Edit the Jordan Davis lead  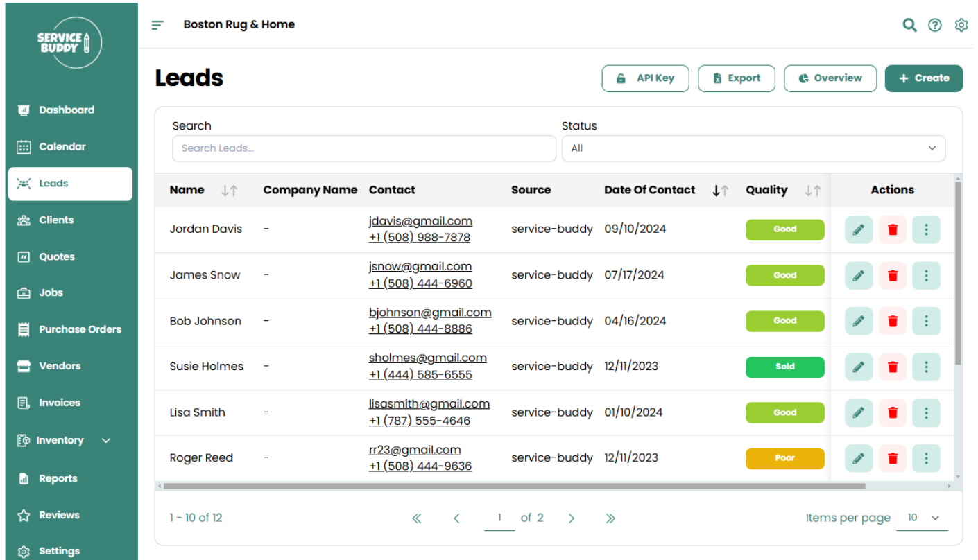[x=859, y=229]
